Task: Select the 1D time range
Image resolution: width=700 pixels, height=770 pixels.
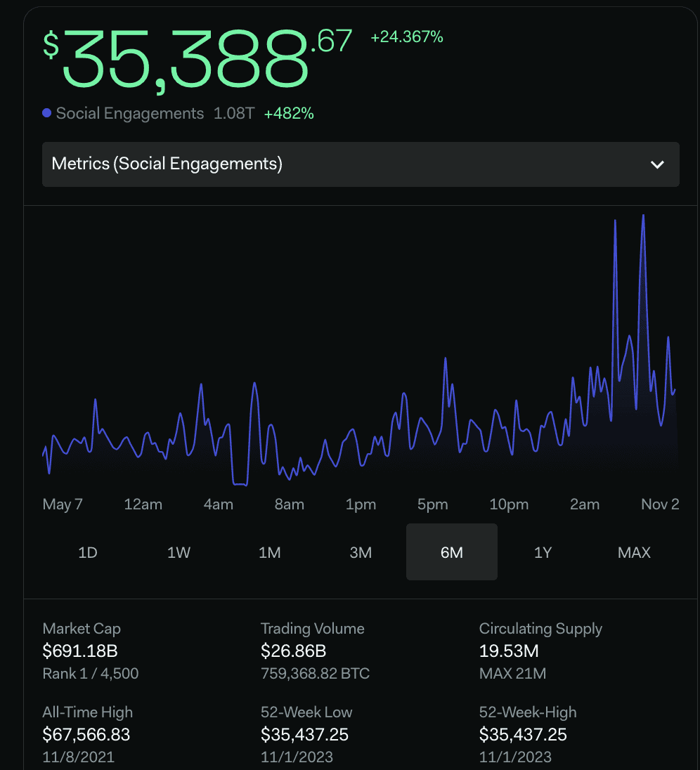Action: pos(88,552)
